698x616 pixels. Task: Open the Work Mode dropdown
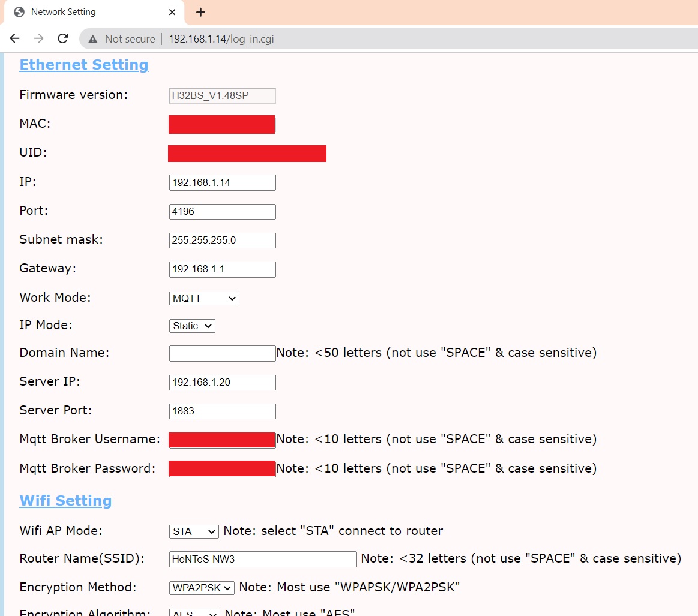tap(204, 298)
